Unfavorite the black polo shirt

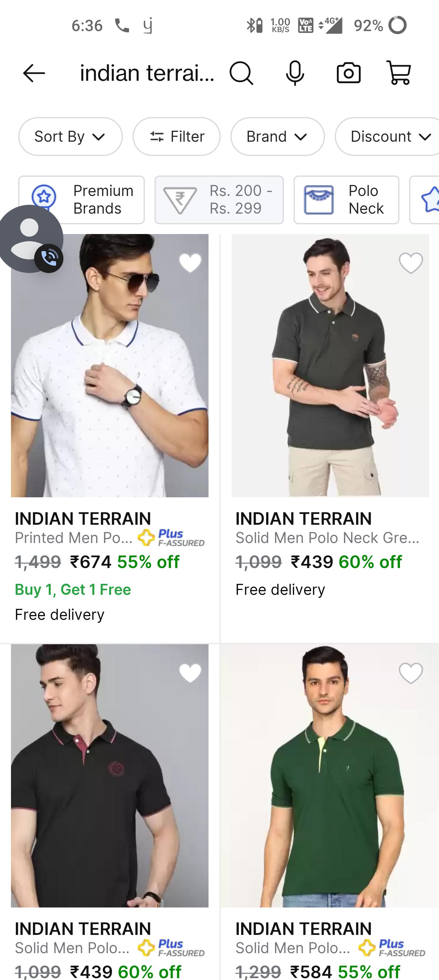click(190, 673)
